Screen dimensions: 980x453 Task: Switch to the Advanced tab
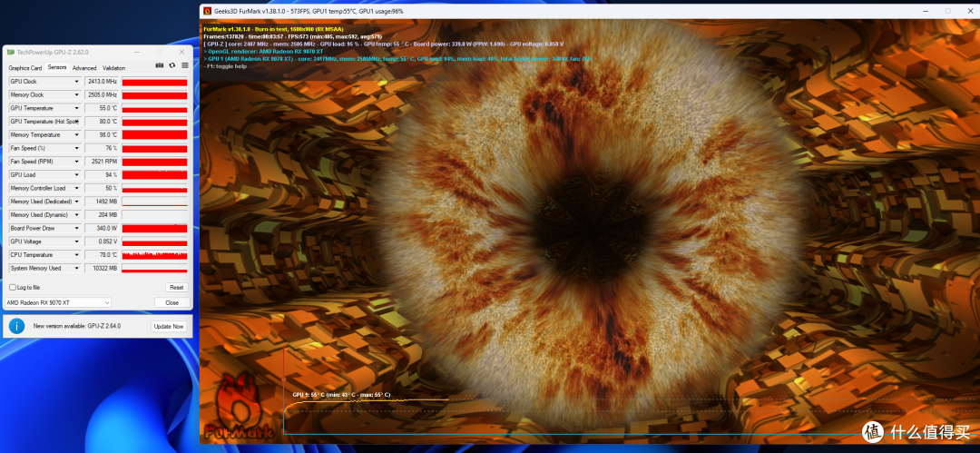[x=84, y=67]
